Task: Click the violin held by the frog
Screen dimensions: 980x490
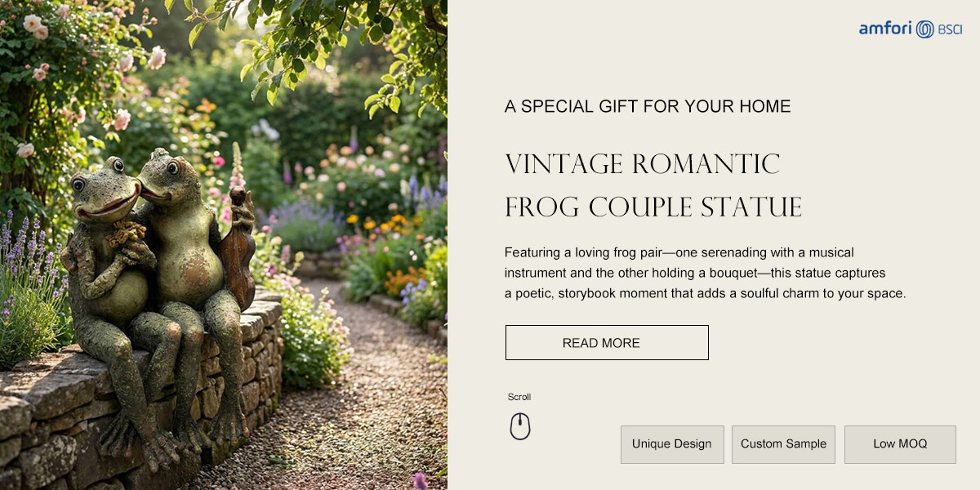Action: click(238, 250)
